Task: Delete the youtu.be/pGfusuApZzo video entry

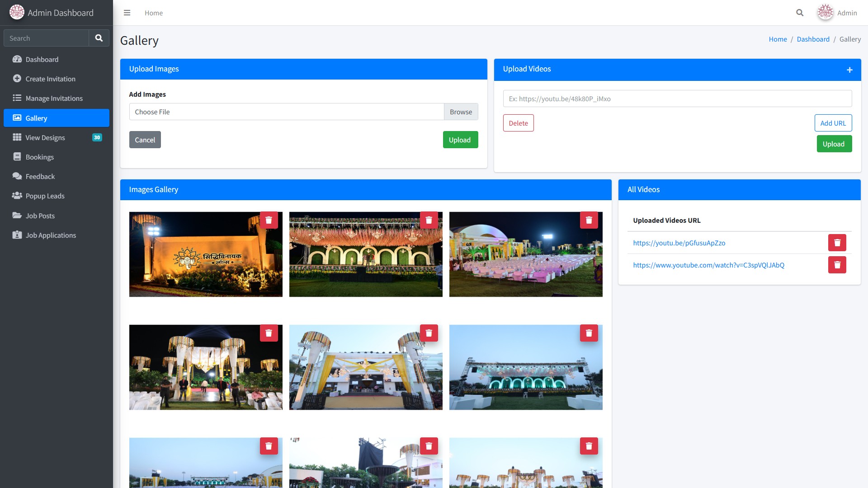Action: (x=837, y=243)
